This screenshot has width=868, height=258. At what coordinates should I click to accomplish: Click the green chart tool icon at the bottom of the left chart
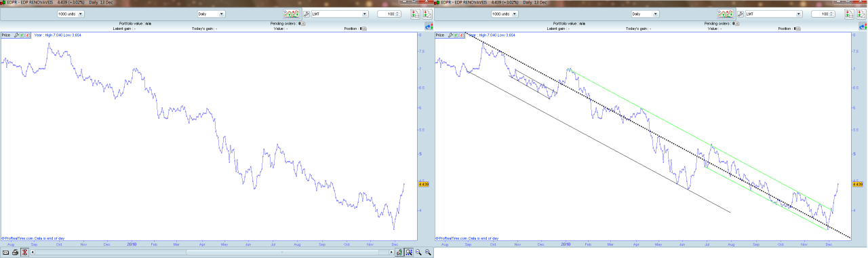pyautogui.click(x=400, y=252)
